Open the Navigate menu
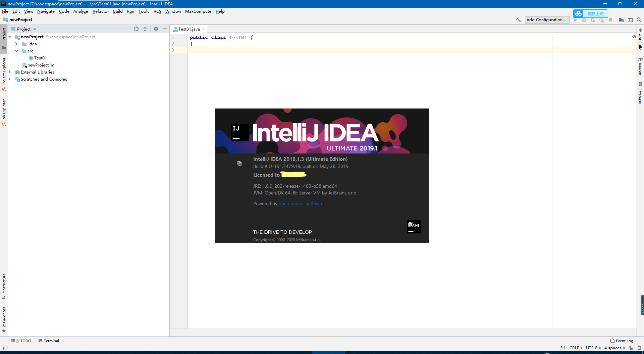The width and height of the screenshot is (644, 354). tap(46, 11)
